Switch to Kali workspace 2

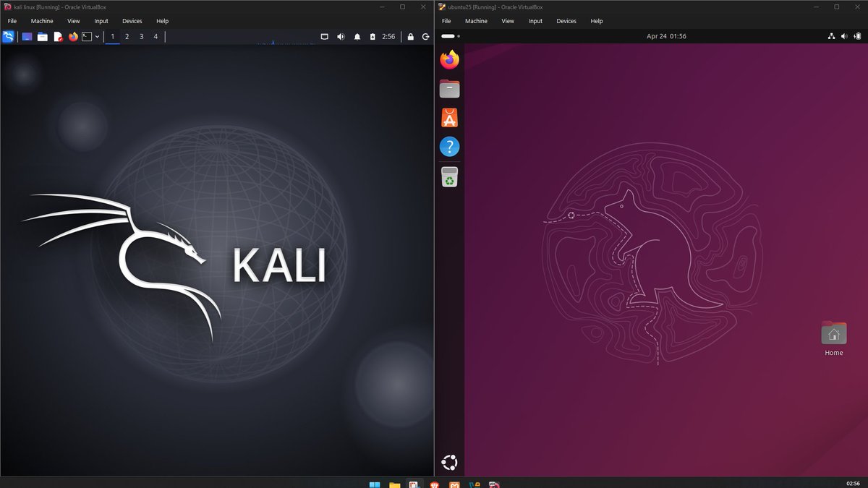pyautogui.click(x=127, y=36)
